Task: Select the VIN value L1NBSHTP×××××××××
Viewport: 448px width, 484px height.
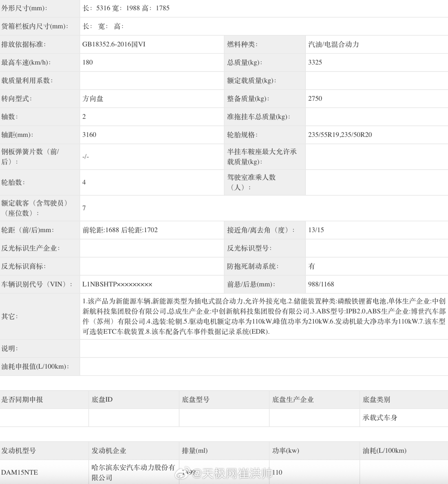Action: click(x=117, y=284)
